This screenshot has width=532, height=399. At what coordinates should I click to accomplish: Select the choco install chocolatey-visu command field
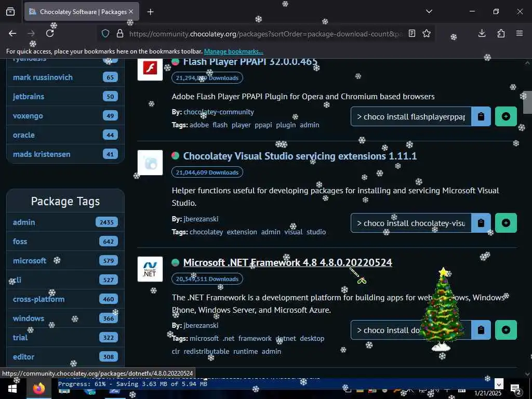(x=411, y=223)
